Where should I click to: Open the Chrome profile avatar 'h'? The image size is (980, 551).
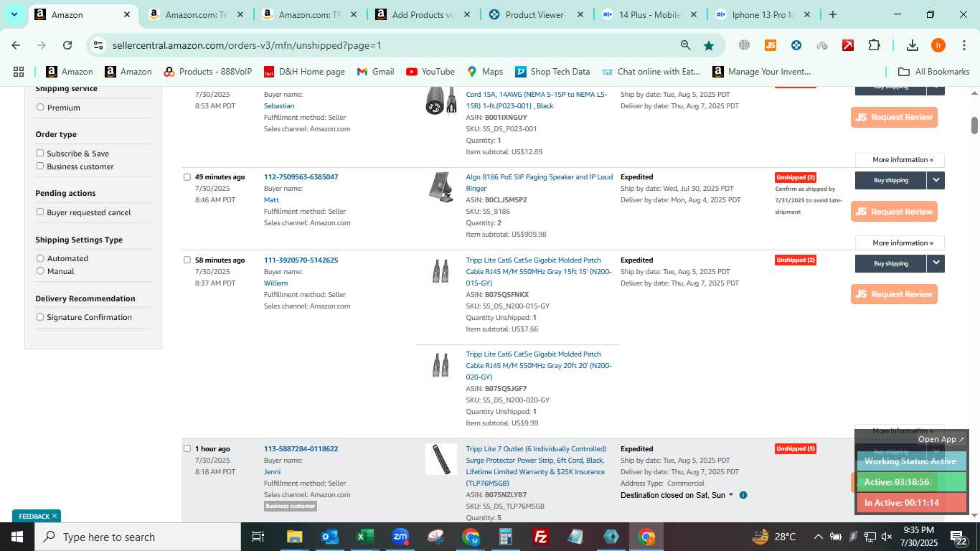click(938, 45)
